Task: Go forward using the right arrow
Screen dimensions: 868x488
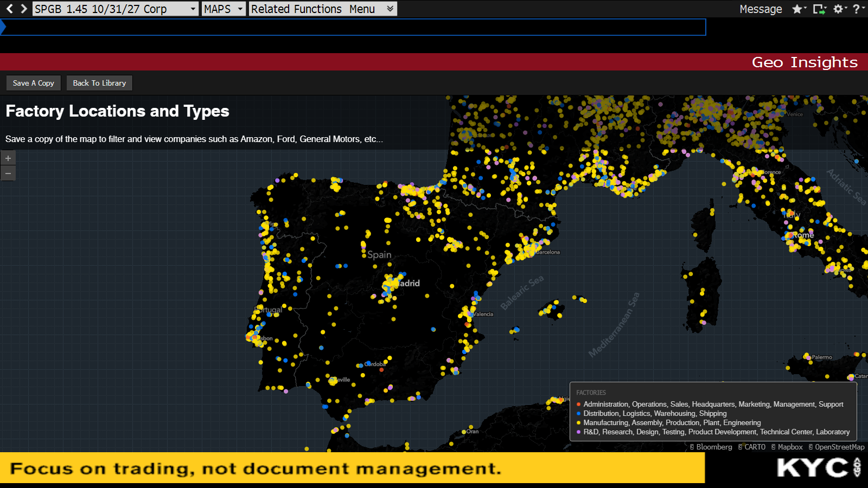Action: click(23, 9)
